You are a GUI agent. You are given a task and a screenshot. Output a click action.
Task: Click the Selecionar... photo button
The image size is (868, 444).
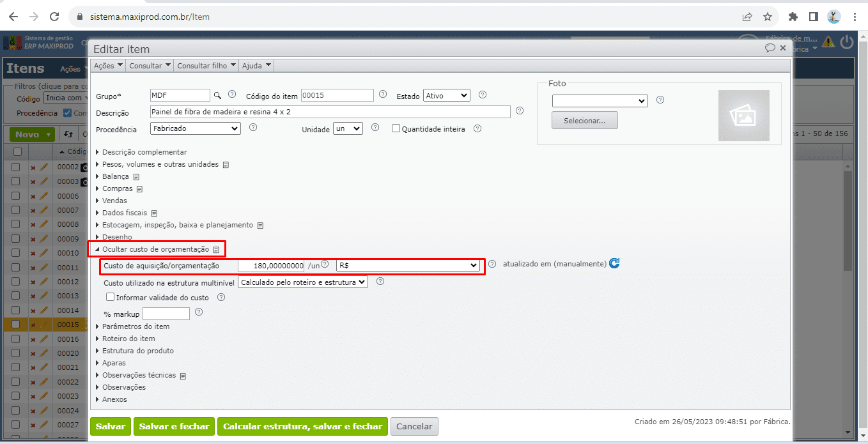click(585, 121)
